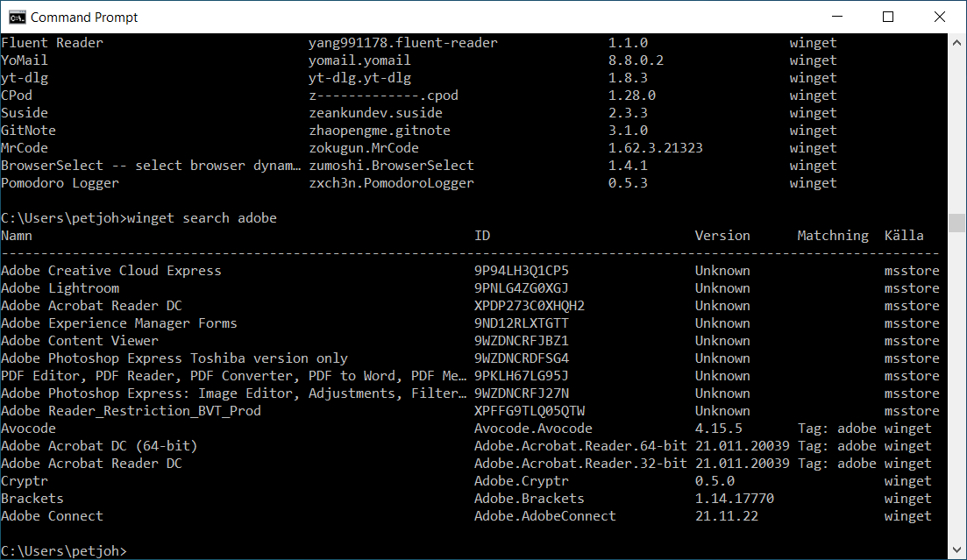Click ID 'Avocode.Avocode'
Screen dimensions: 967x560
pyautogui.click(x=533, y=428)
